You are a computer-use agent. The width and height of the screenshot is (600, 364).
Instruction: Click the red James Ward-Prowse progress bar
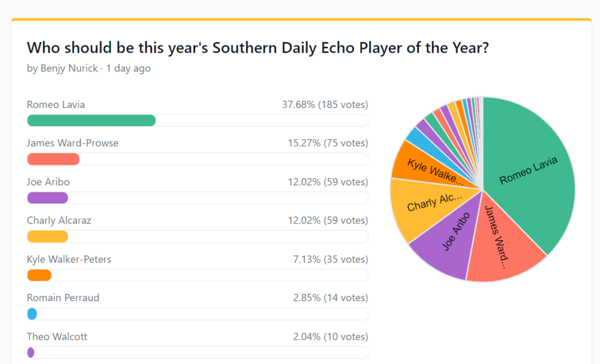(53, 159)
